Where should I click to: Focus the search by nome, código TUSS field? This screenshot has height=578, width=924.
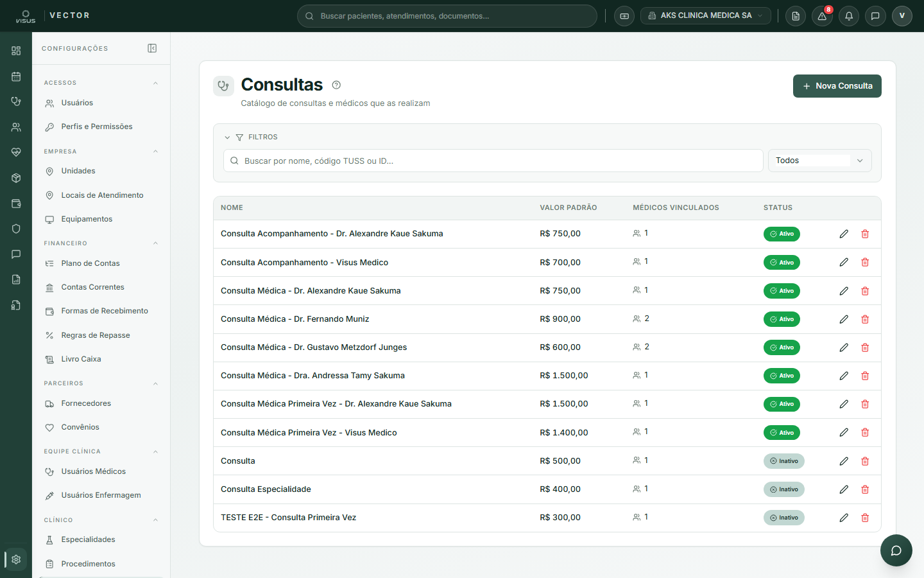pos(493,161)
